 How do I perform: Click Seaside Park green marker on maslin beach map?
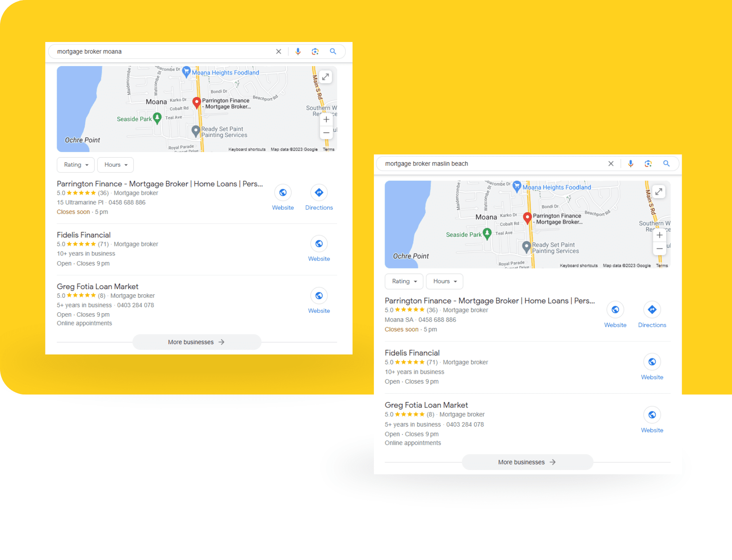487,234
